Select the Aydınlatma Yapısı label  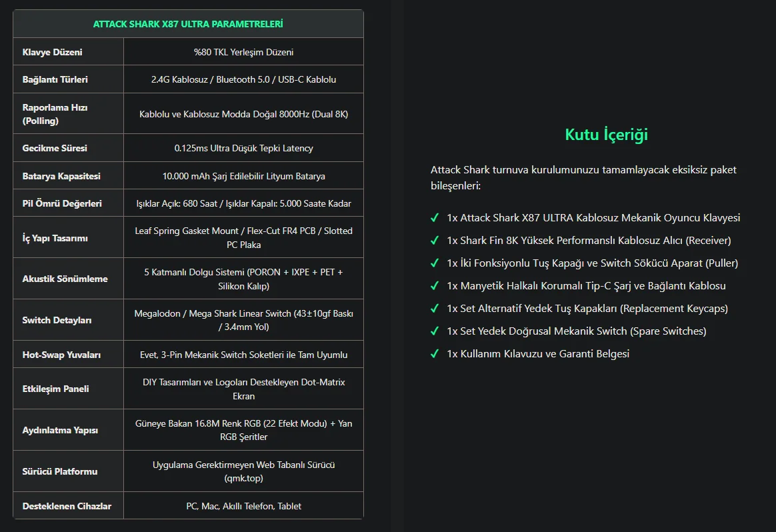click(x=60, y=430)
